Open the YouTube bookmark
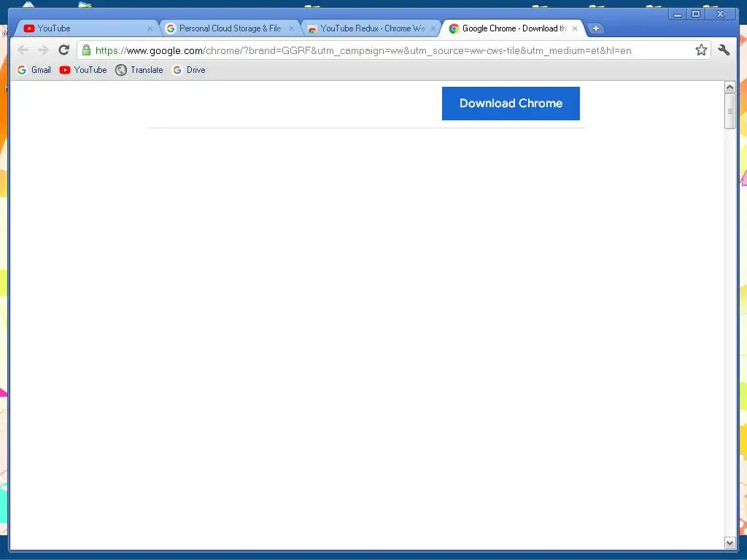The height and width of the screenshot is (560, 747). 83,70
